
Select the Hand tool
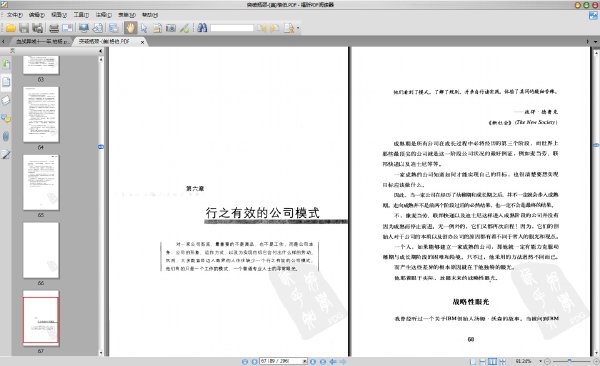click(x=130, y=28)
